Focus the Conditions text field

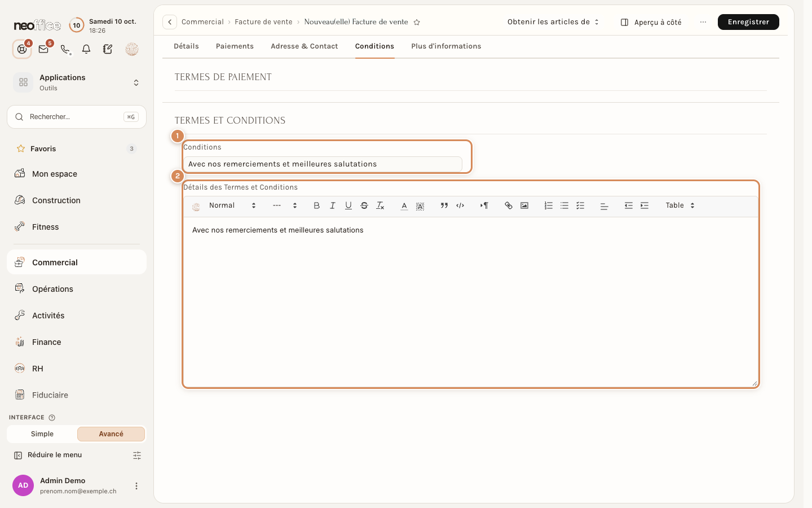(x=323, y=164)
